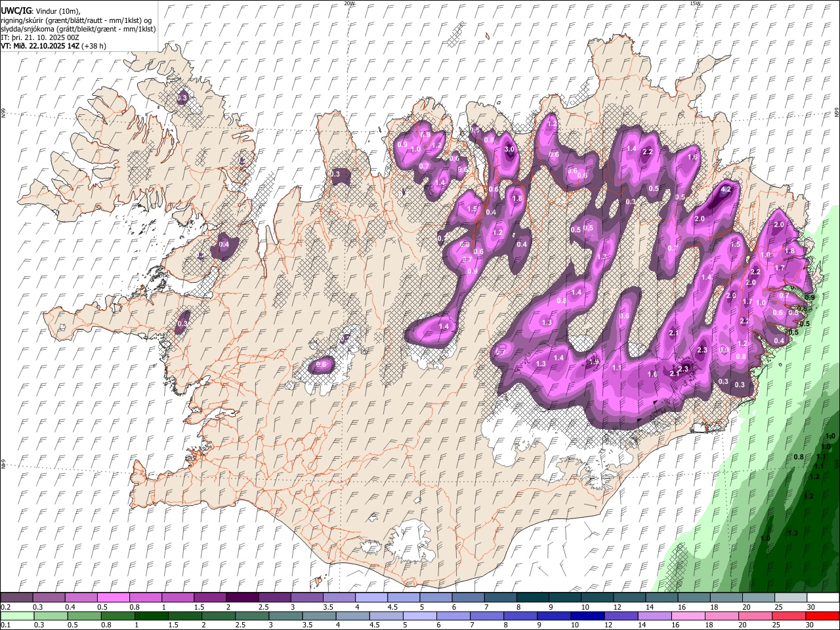This screenshot has width=840, height=630.
Task: Select the 20–25 pink swatch in the rain legend
Action: (755, 616)
